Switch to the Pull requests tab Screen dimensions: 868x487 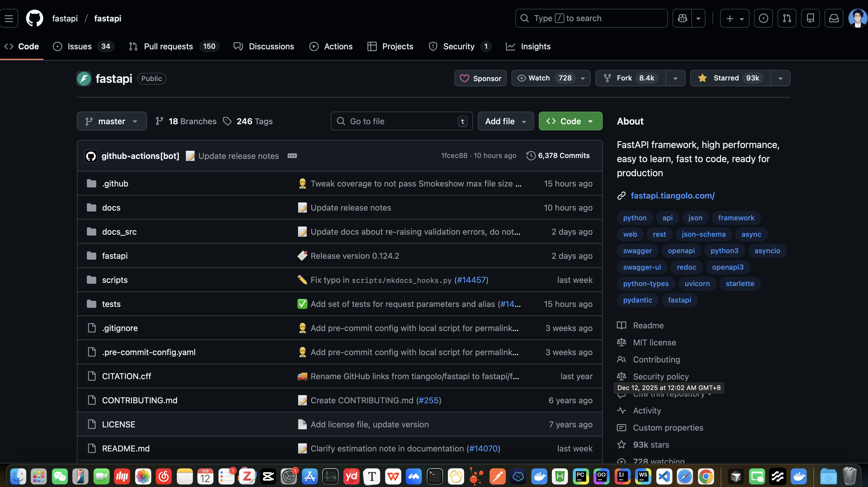[x=168, y=46]
